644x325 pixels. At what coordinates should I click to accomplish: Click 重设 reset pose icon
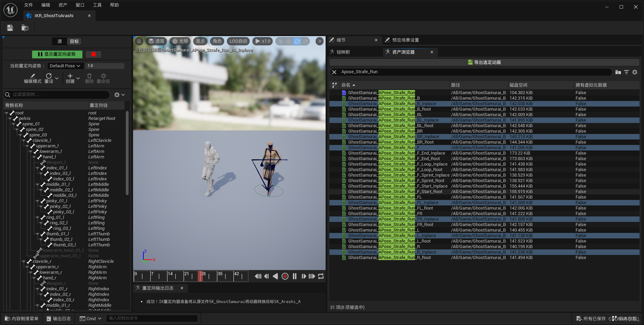(x=49, y=78)
